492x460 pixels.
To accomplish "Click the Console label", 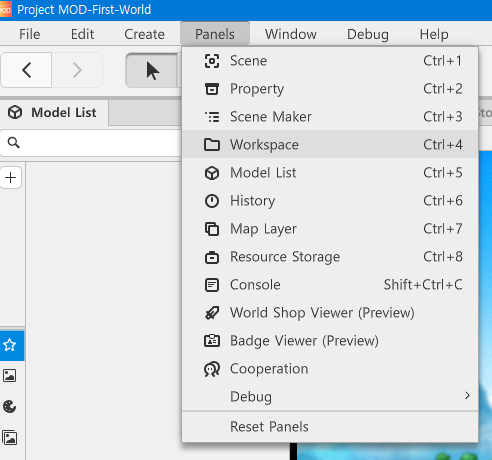I will point(255,285).
